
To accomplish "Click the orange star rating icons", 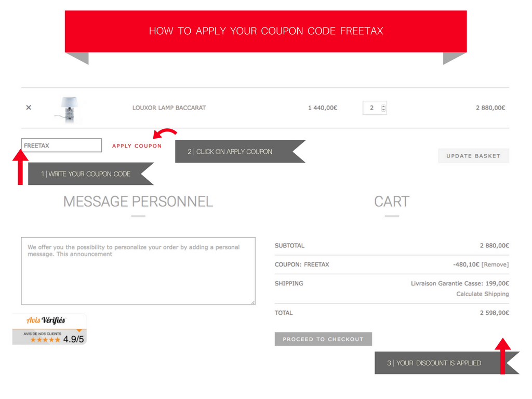I will (x=45, y=340).
